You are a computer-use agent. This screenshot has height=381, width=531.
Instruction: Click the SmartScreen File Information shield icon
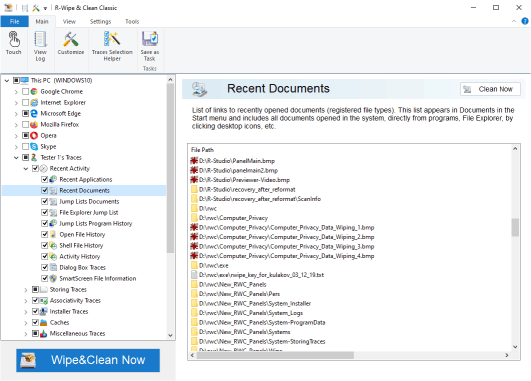coord(53,278)
